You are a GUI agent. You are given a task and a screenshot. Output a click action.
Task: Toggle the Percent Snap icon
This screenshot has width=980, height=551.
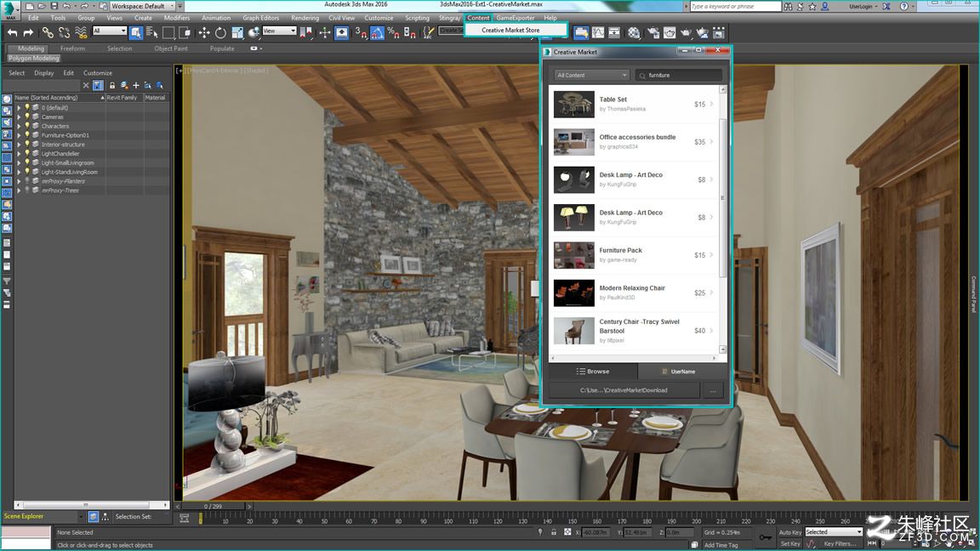click(x=393, y=32)
